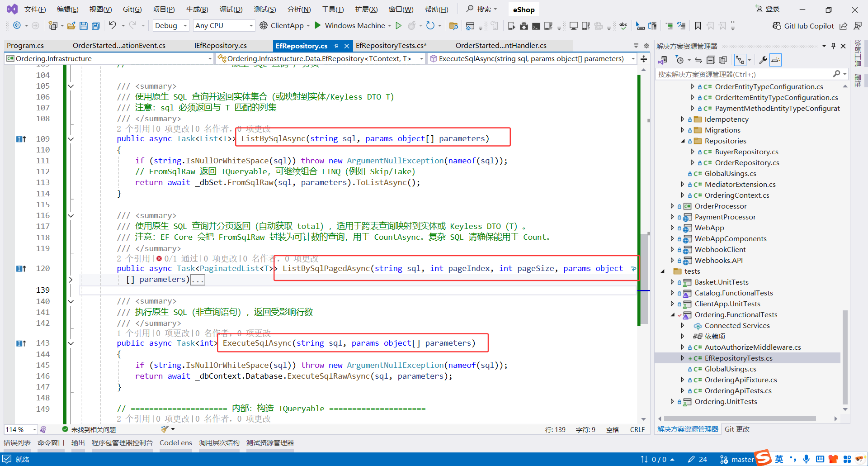Viewport: 868px width, 466px height.
Task: Open GitHub Copilot from the top bar
Action: [x=803, y=26]
